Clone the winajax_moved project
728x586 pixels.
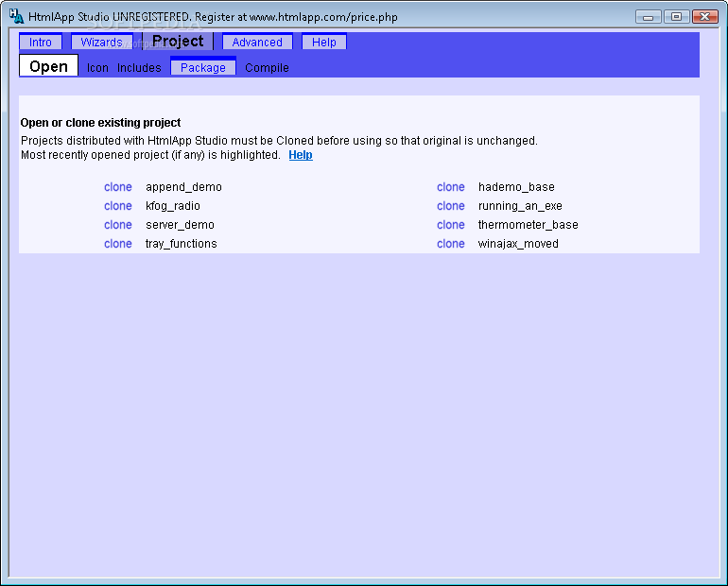click(x=450, y=244)
